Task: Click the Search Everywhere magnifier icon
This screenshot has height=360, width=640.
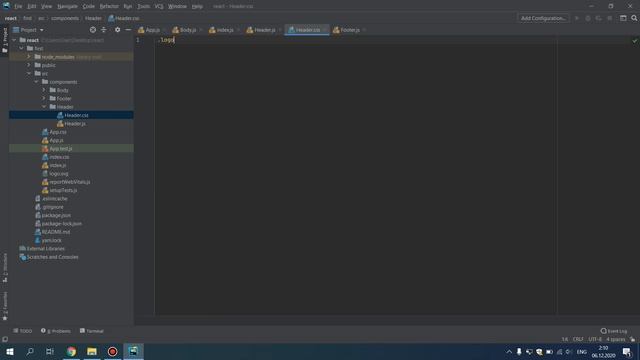Action: click(634, 18)
